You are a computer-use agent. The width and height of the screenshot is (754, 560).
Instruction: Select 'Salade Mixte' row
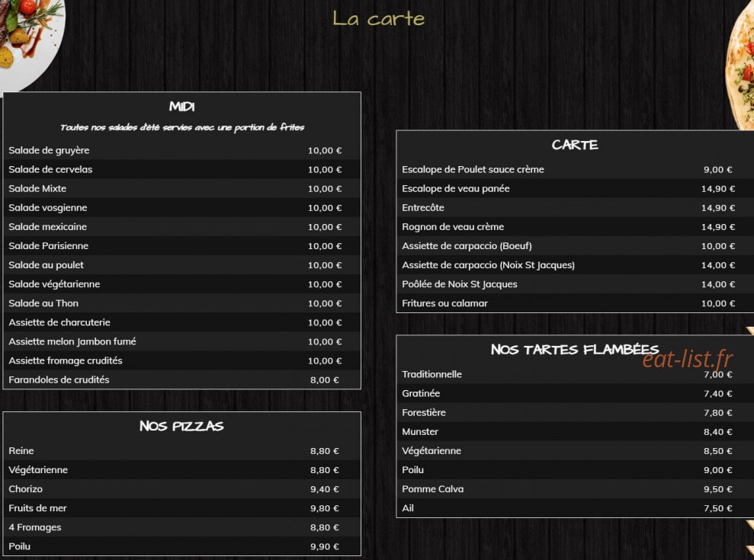click(181, 188)
